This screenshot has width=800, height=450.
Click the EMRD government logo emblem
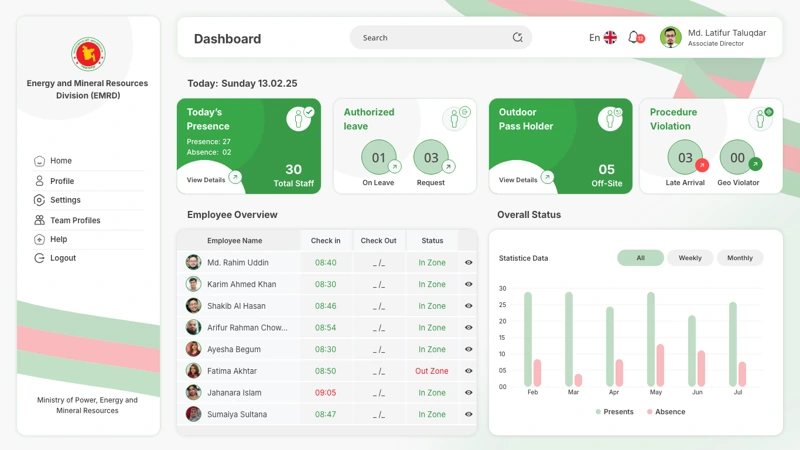(x=88, y=54)
